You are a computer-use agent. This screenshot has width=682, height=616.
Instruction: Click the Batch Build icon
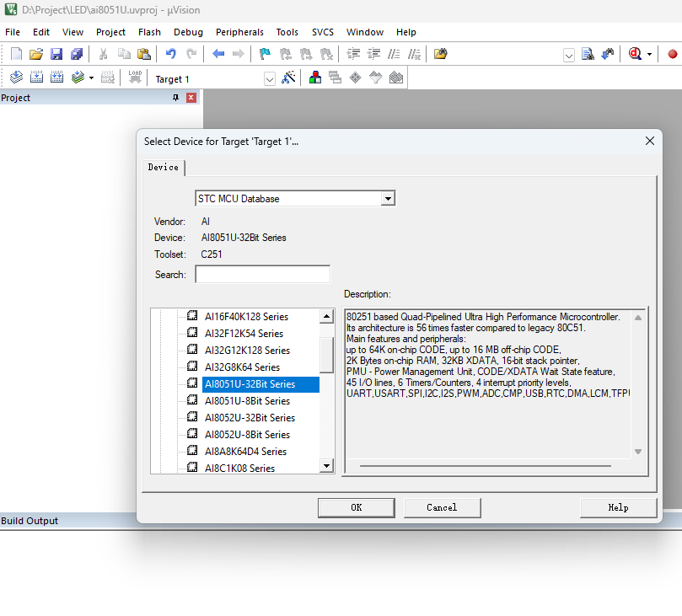tap(78, 78)
